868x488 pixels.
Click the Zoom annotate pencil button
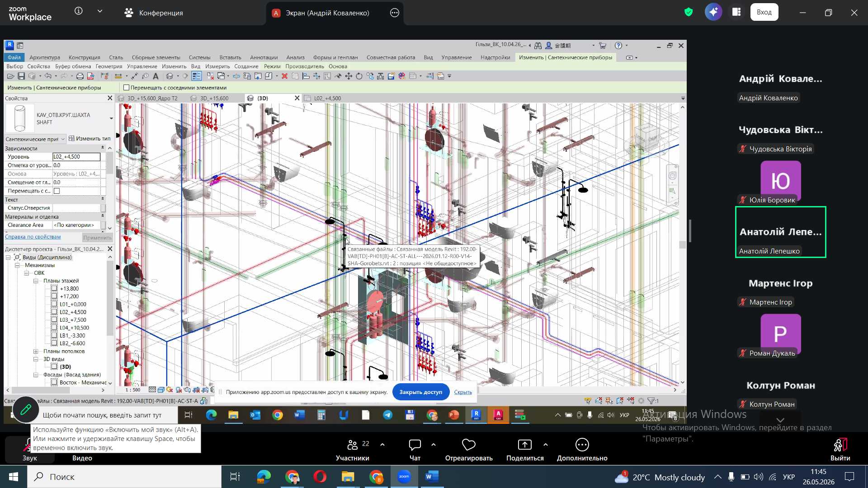pyautogui.click(x=26, y=409)
